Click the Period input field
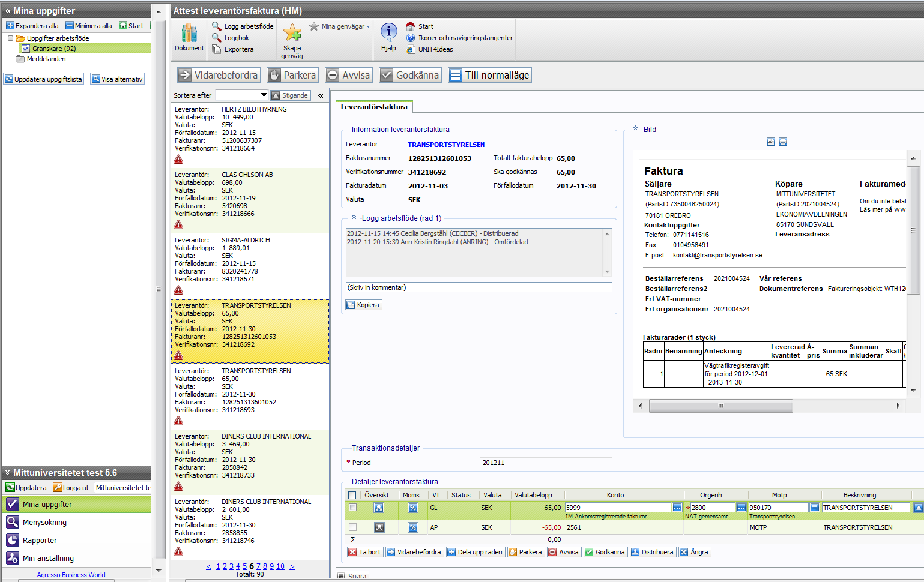 click(546, 463)
